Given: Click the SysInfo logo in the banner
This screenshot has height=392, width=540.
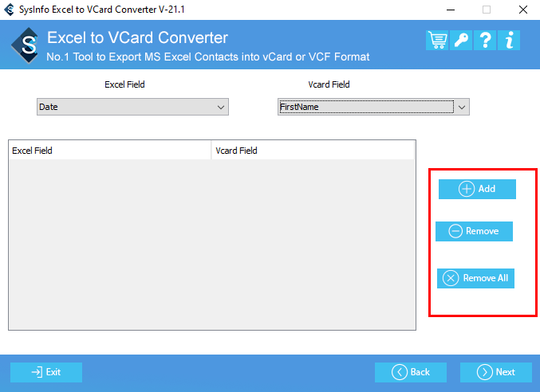Looking at the screenshot, I should (x=25, y=45).
